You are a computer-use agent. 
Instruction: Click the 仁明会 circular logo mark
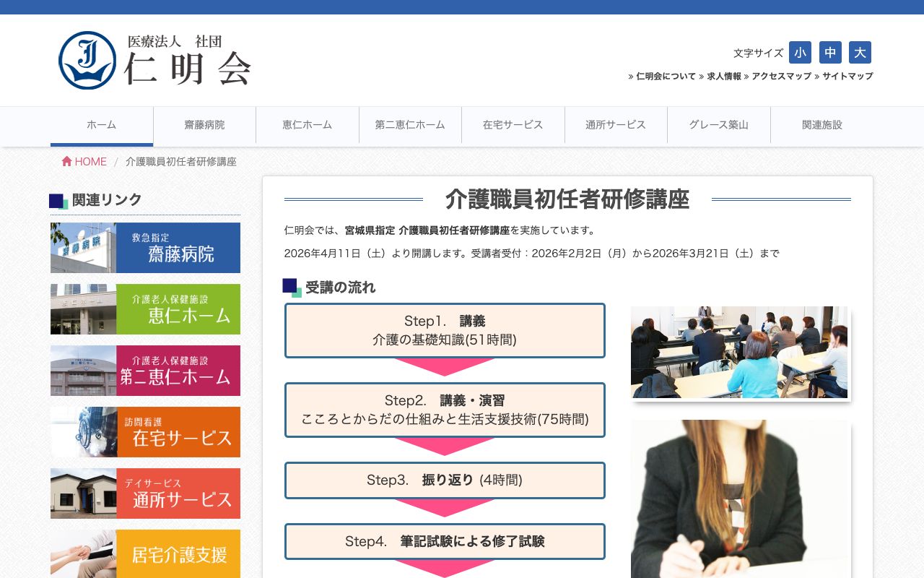click(87, 60)
